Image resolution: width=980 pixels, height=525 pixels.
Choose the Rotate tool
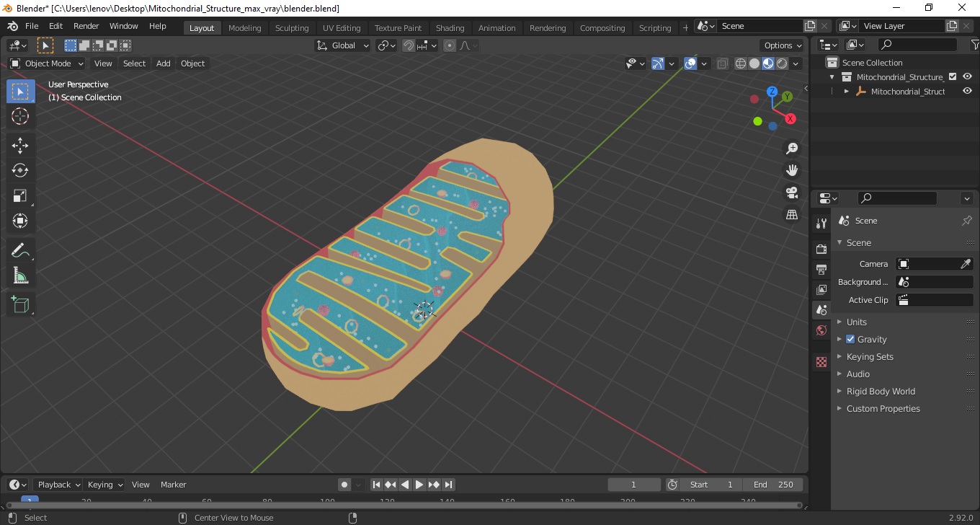tap(20, 170)
